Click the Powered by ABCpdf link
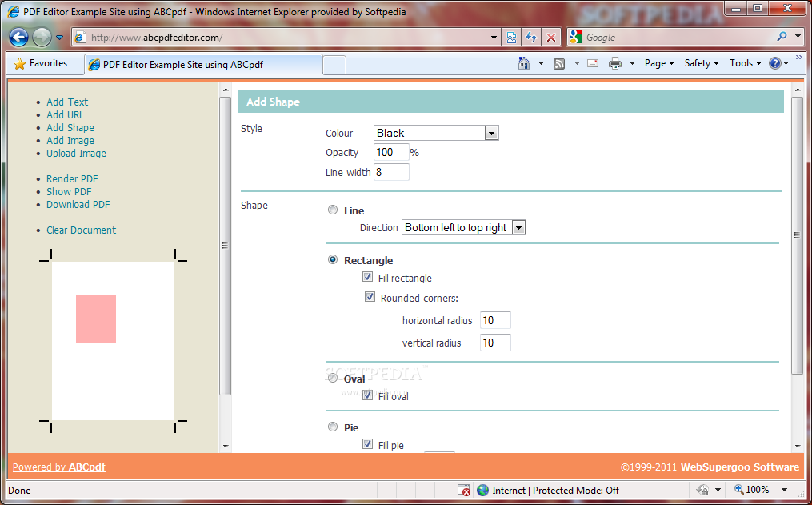Viewport: 812px width, 505px height. pos(59,467)
